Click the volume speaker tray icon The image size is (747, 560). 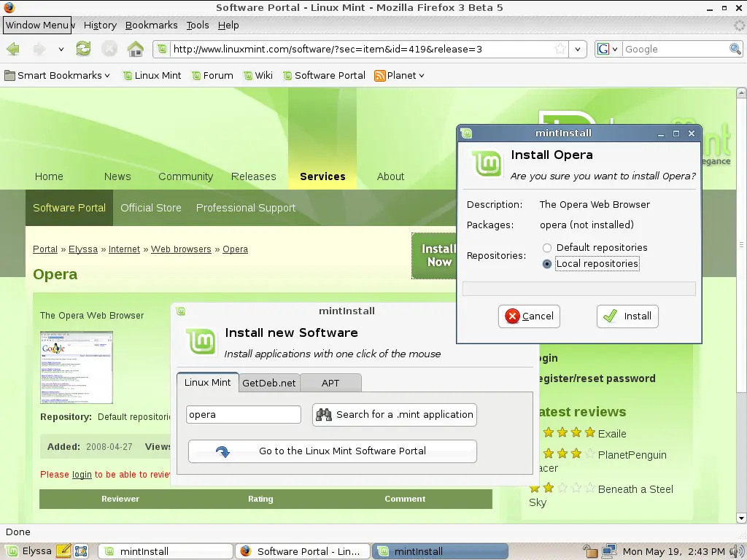click(738, 551)
